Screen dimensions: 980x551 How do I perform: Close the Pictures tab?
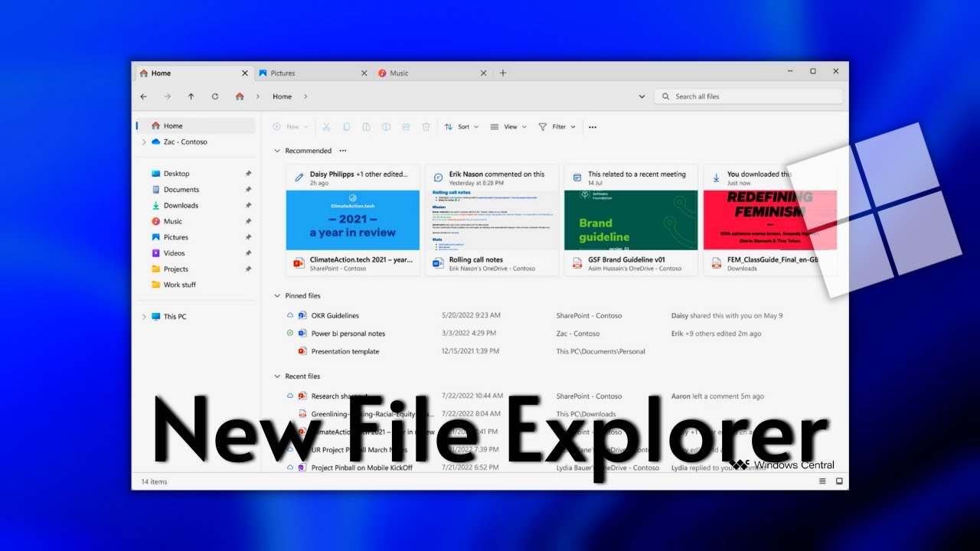click(364, 73)
